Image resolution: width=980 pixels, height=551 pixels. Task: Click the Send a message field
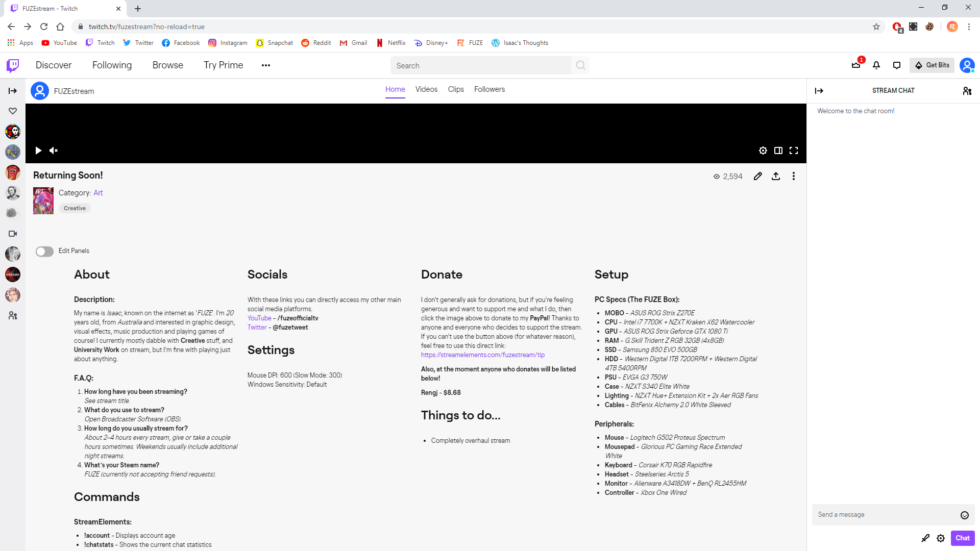click(x=886, y=515)
